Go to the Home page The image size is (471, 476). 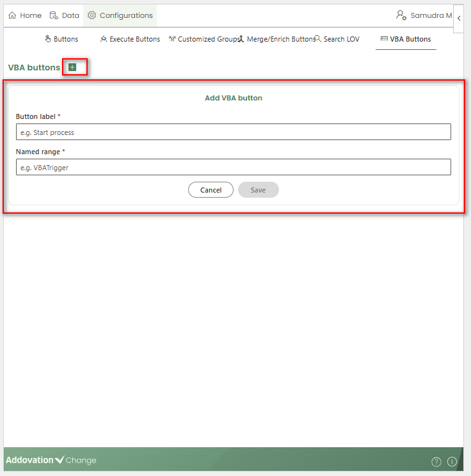[25, 15]
